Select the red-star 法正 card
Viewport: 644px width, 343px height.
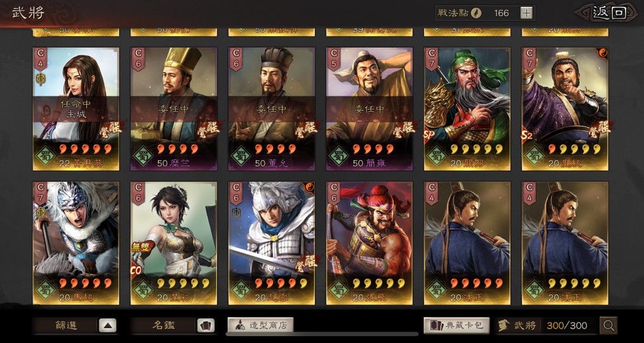[x=467, y=243]
